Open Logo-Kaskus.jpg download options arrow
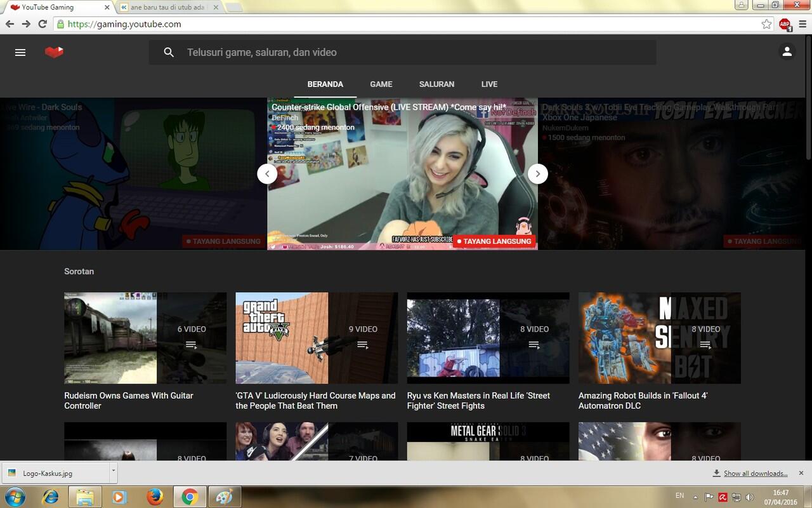The width and height of the screenshot is (812, 508). tap(114, 472)
